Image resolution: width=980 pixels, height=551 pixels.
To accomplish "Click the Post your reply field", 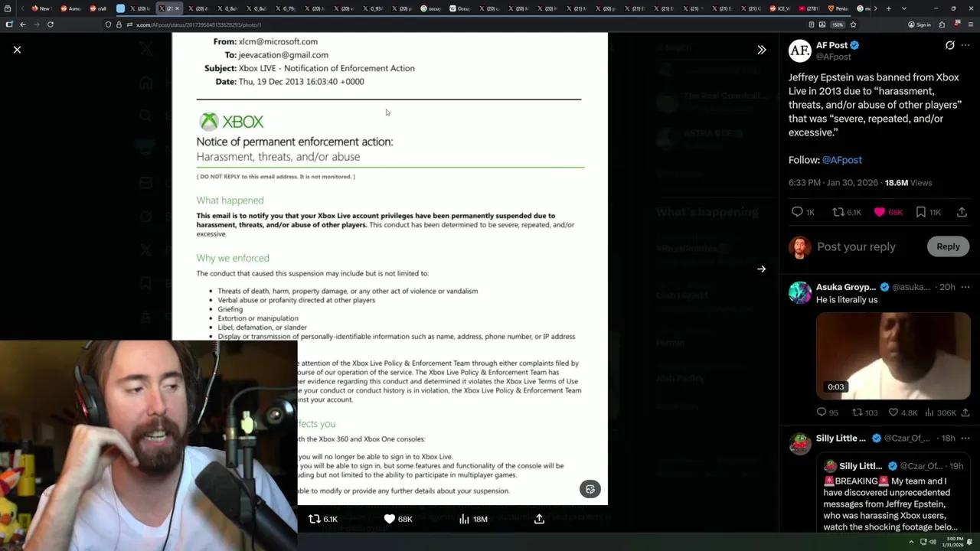I will point(856,246).
